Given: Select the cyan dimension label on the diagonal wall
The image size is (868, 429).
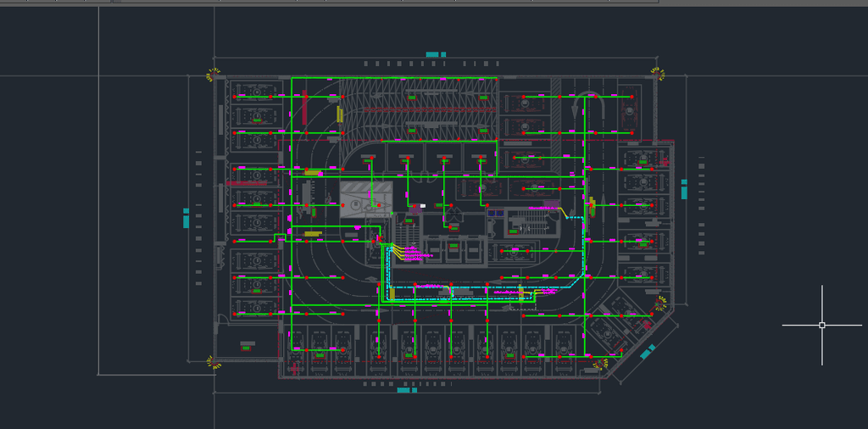Looking at the screenshot, I should tap(648, 352).
